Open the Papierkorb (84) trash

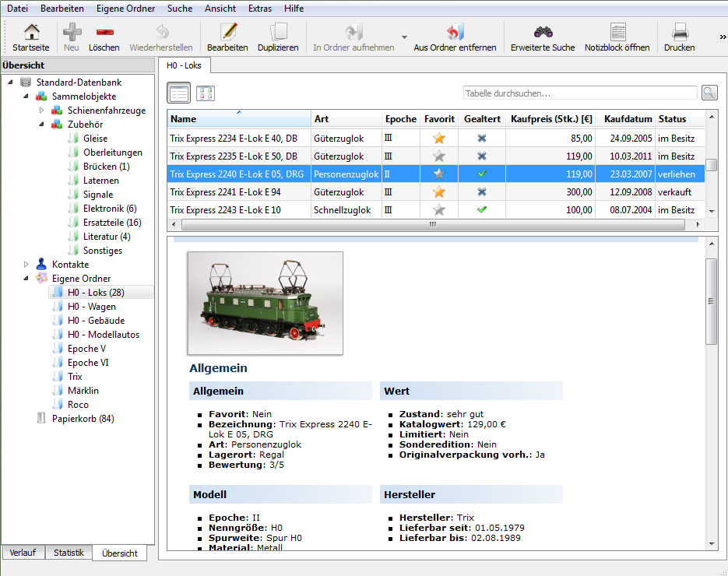83,419
